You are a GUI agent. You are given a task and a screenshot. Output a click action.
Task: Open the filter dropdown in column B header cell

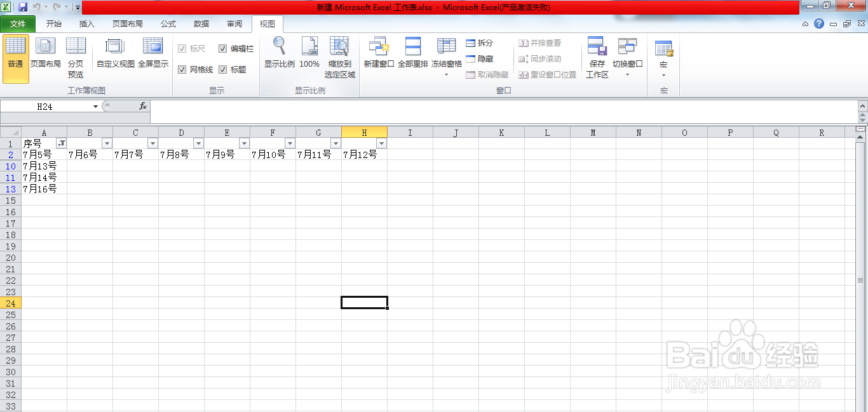coord(107,143)
